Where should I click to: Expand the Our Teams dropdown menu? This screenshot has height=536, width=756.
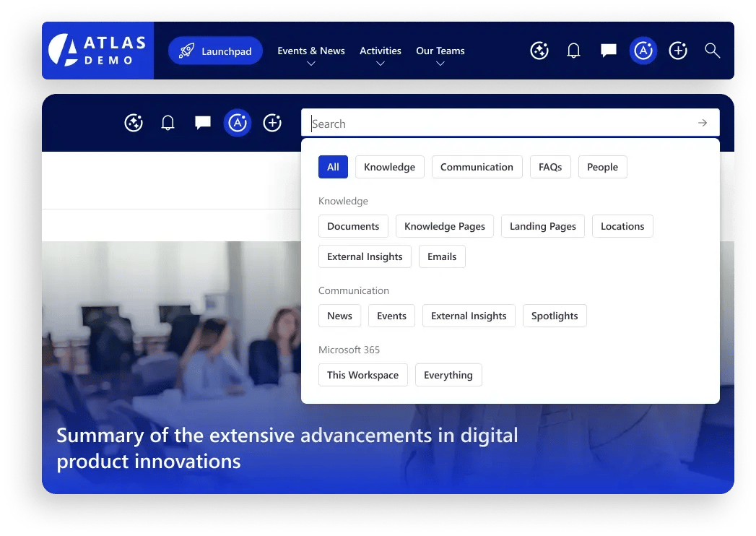click(440, 55)
